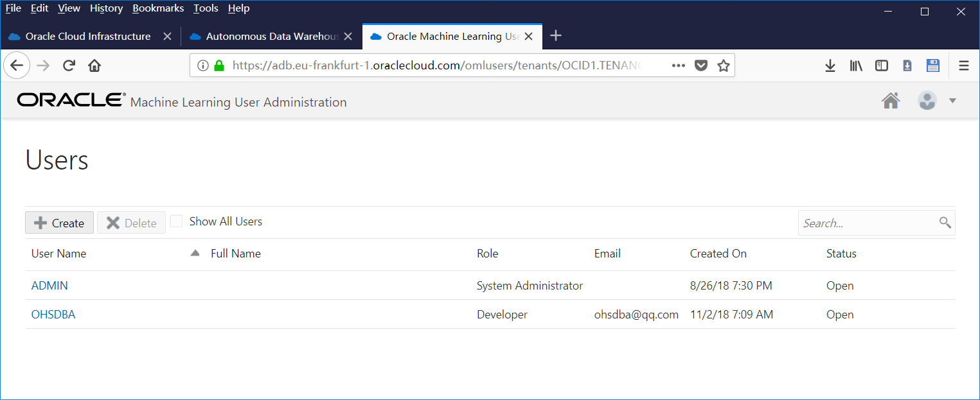
Task: Click the floppy disk save icon
Action: (933, 65)
